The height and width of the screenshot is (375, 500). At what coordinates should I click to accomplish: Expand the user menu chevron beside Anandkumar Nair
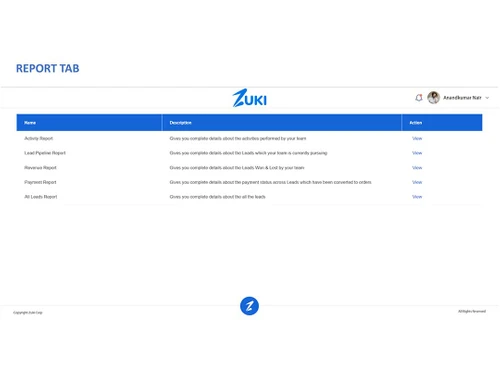(x=487, y=98)
